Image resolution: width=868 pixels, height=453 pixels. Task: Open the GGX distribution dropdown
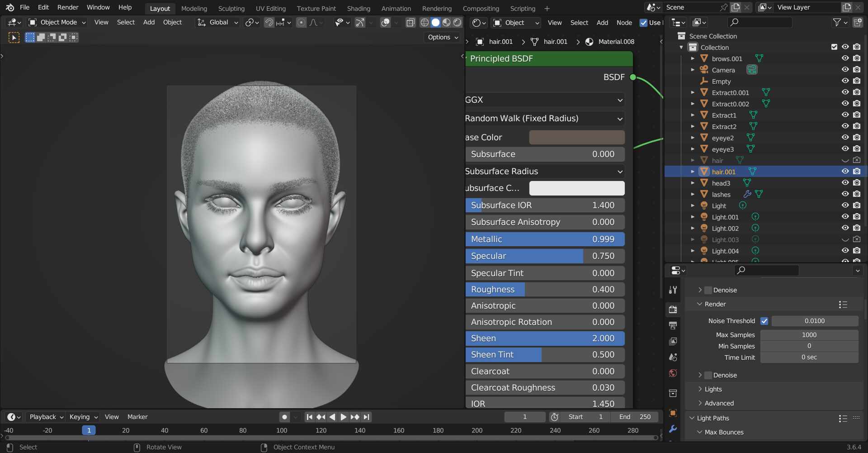click(544, 100)
